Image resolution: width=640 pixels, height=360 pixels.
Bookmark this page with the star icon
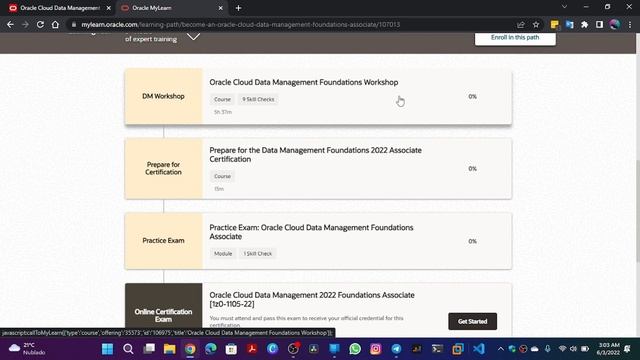[536, 24]
